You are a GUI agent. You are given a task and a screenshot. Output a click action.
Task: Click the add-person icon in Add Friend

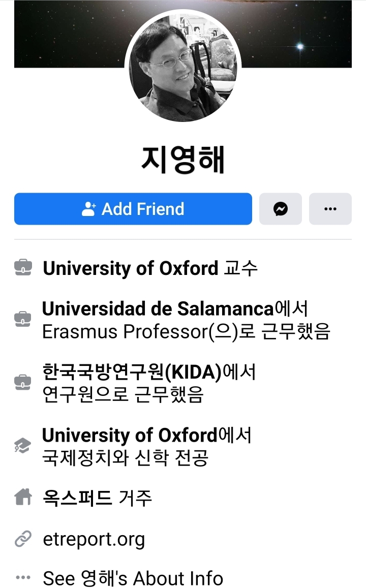pos(89,209)
